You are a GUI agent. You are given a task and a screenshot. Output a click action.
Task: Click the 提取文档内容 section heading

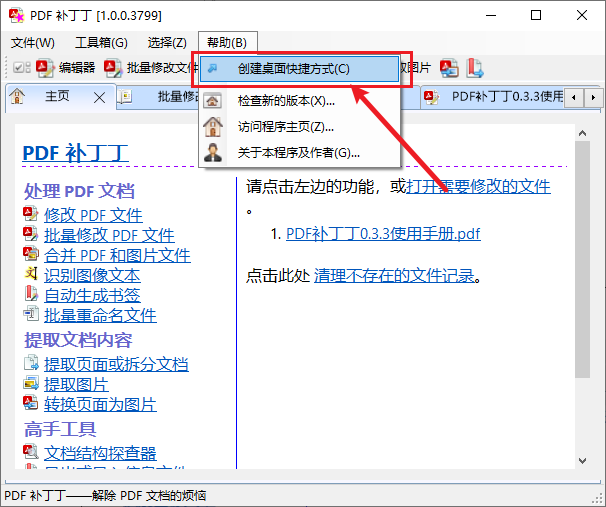(78, 340)
